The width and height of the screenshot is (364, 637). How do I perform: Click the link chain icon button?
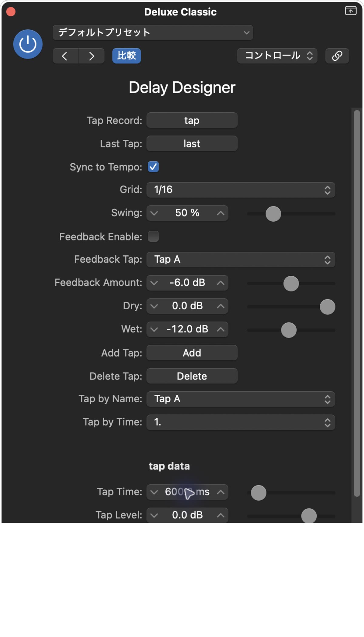337,56
